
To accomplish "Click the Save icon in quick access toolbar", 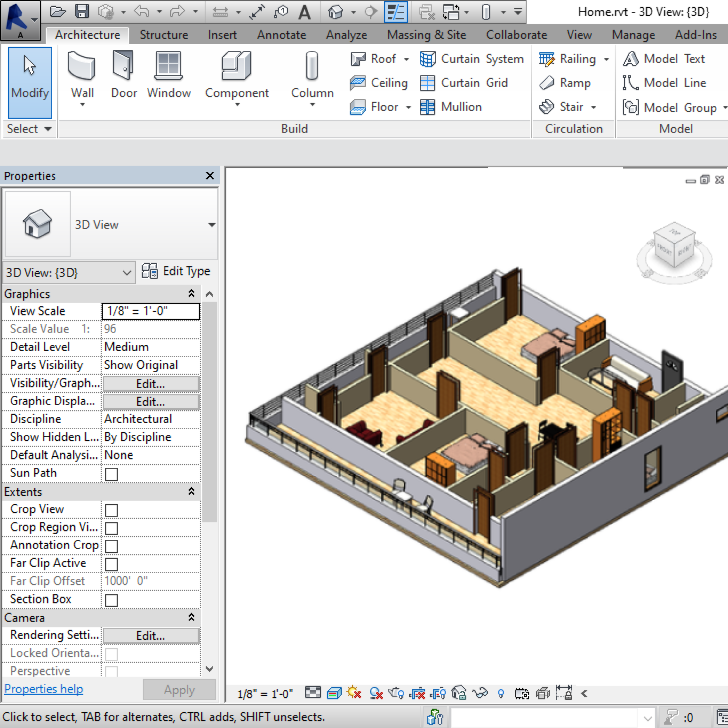I will [82, 12].
